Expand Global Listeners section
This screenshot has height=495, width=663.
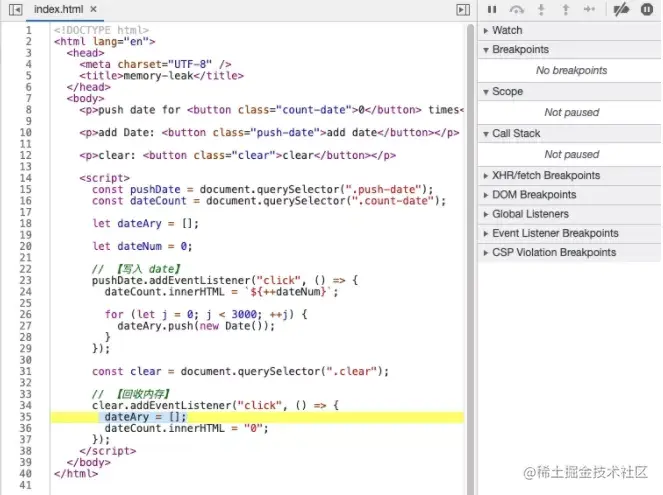click(569, 214)
